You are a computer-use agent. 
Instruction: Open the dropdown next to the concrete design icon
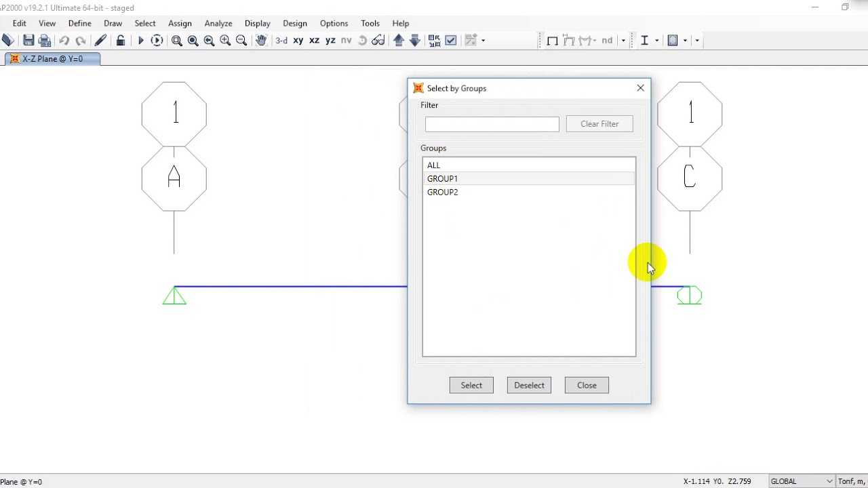(685, 41)
